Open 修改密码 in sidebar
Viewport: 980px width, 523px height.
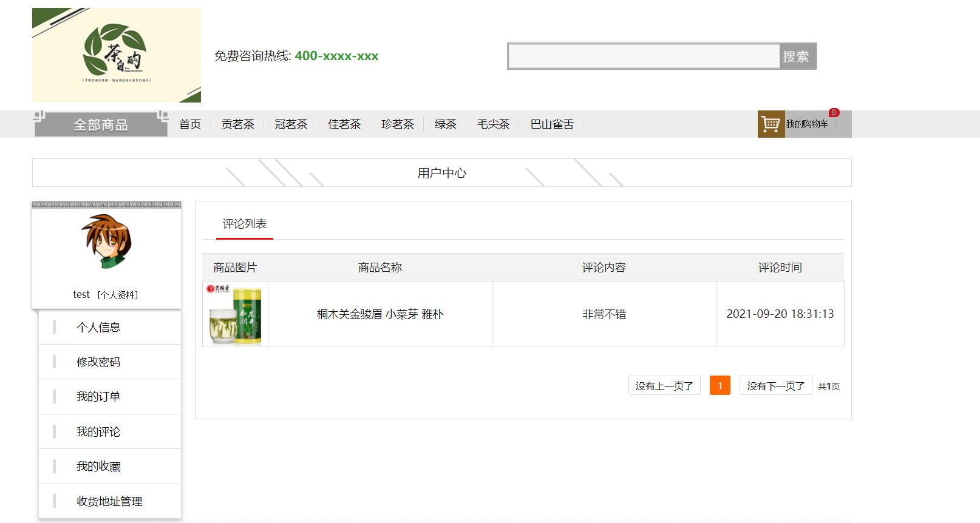click(98, 362)
